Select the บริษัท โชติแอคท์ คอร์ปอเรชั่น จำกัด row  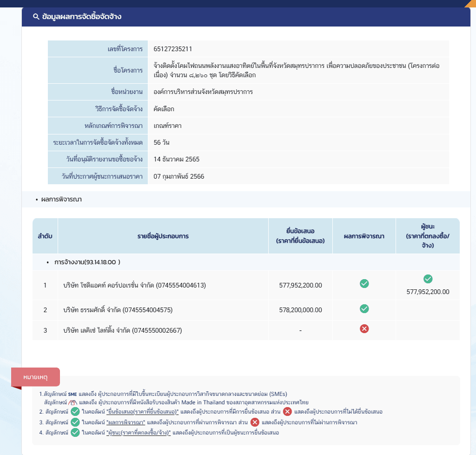(134, 285)
